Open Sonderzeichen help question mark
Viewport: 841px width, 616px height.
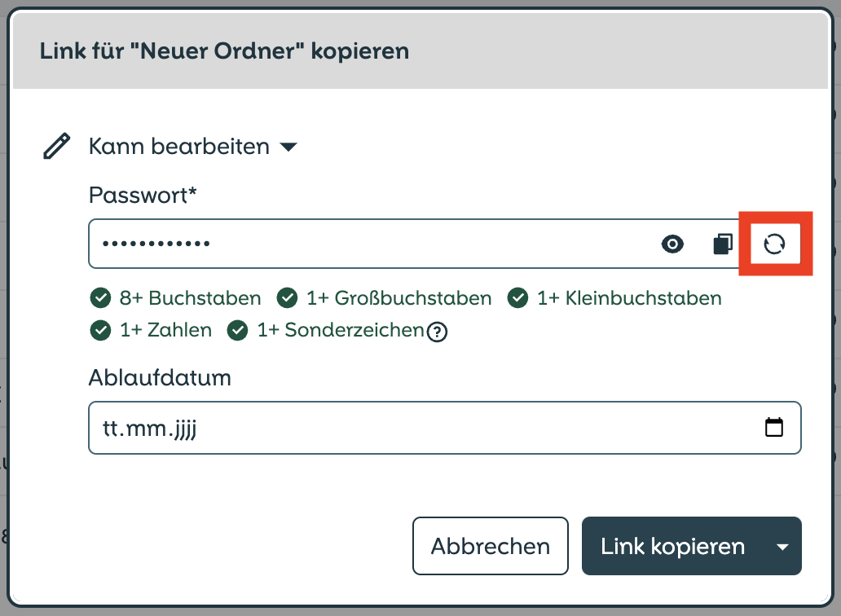[437, 332]
